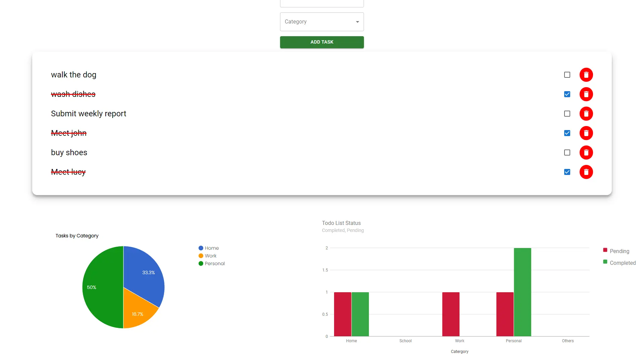Uncheck the 'wash dishes' checkbox
Screen dimensions: 644x362
(x=567, y=94)
